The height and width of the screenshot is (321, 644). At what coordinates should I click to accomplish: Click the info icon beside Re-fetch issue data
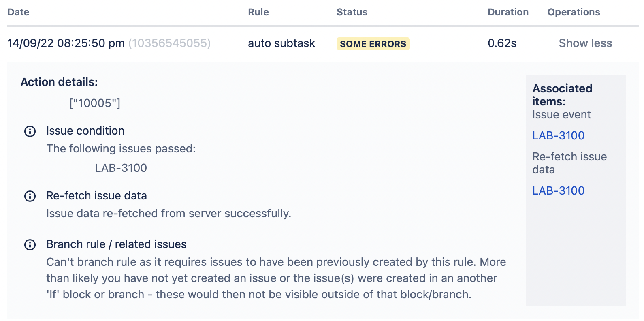[30, 197]
